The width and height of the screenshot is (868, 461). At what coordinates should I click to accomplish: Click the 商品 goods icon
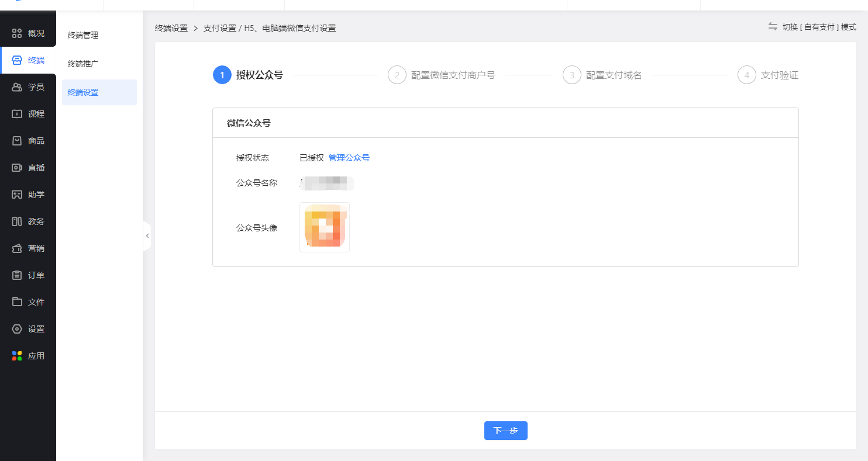click(x=17, y=141)
